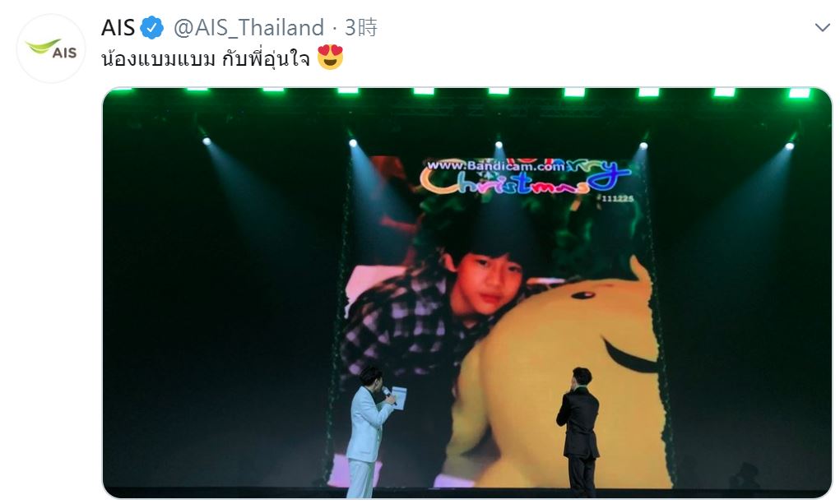
Task: Click the blue verified badge icon
Action: [x=152, y=28]
